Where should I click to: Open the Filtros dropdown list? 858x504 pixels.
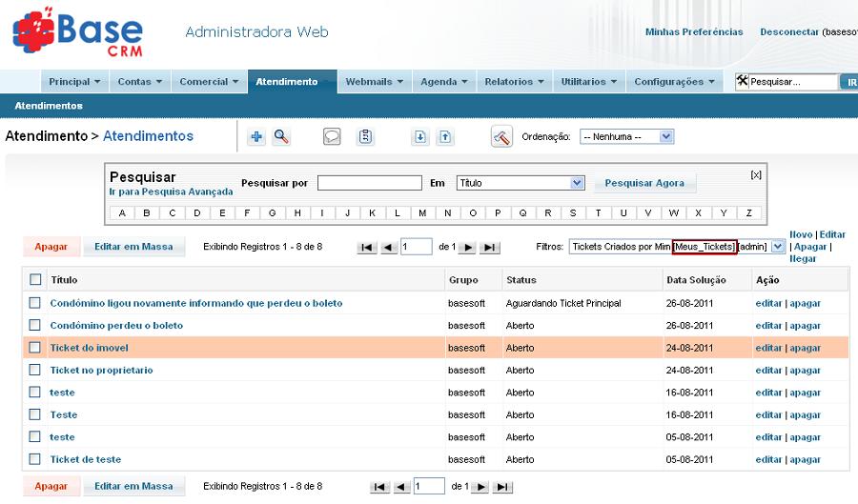tap(777, 247)
